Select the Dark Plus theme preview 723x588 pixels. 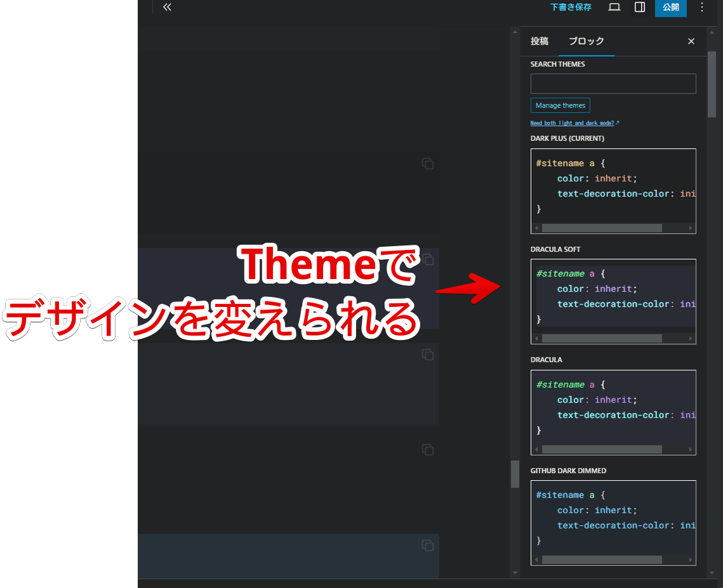click(613, 191)
